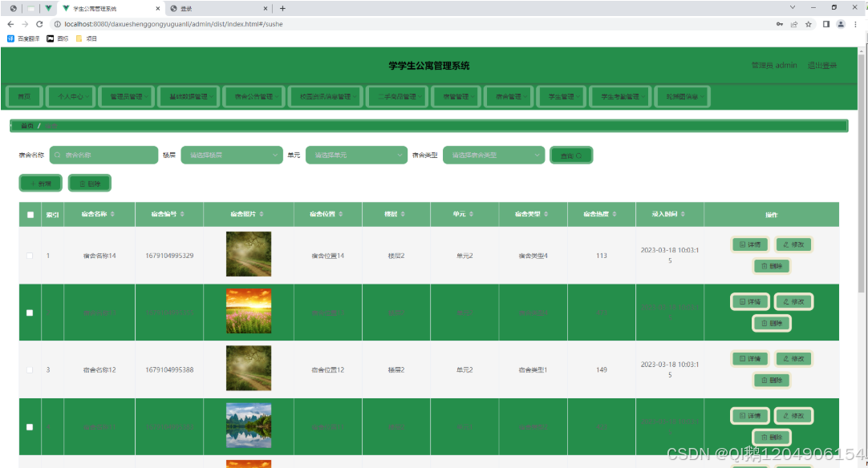
Task: Toggle the select-all checkbox in the table header
Action: click(30, 214)
